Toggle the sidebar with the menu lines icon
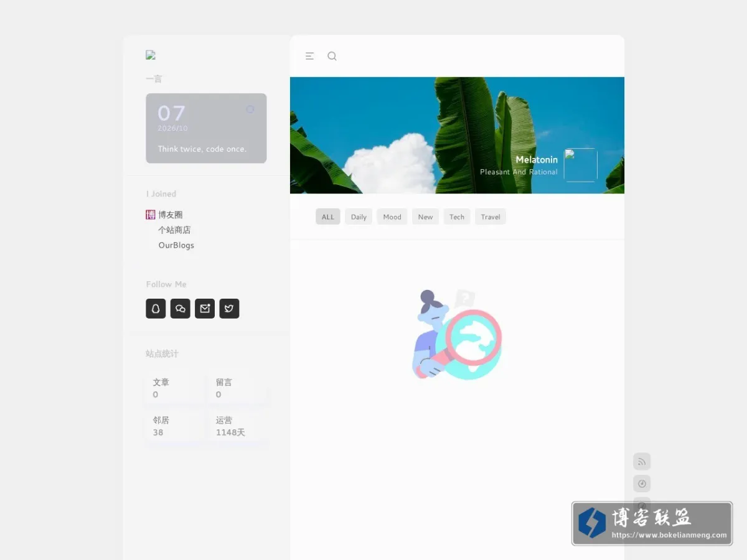 pos(310,56)
